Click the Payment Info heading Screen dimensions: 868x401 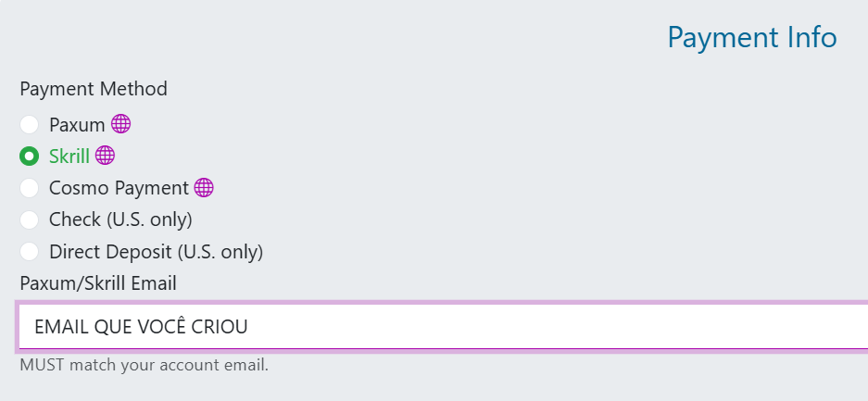point(751,38)
